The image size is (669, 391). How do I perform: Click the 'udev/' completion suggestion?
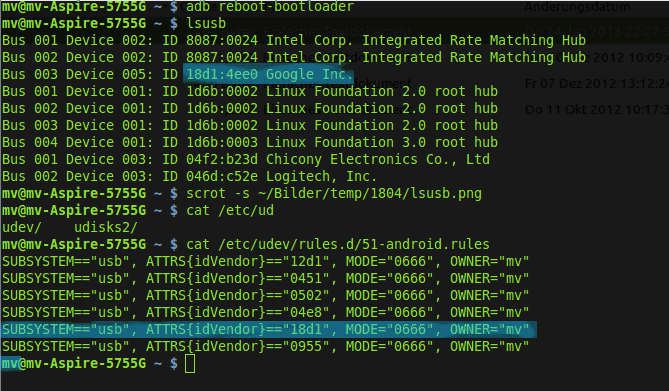click(x=22, y=228)
